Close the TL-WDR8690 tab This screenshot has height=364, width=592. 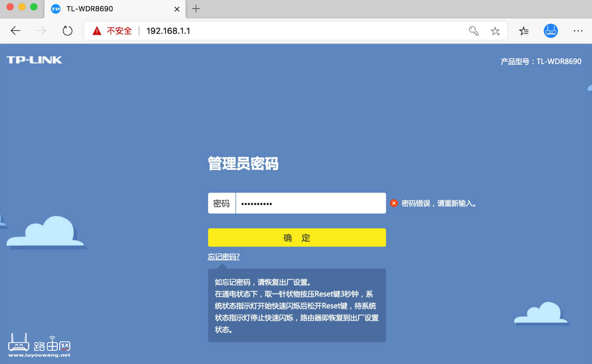[x=177, y=9]
